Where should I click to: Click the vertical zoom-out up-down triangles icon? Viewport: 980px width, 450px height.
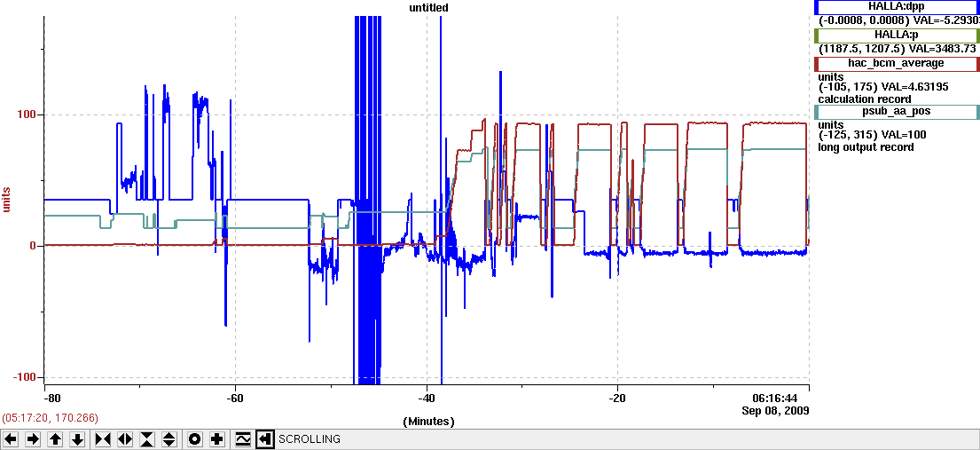[169, 439]
